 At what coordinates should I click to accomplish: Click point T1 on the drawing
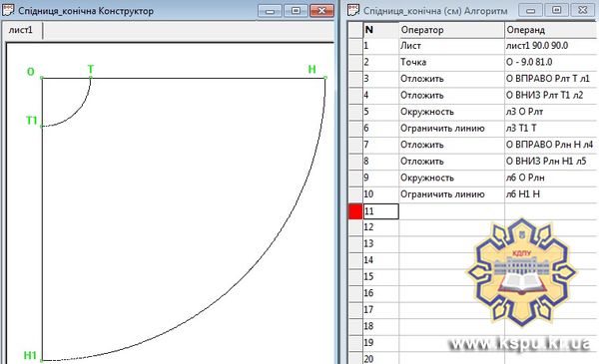(x=42, y=126)
